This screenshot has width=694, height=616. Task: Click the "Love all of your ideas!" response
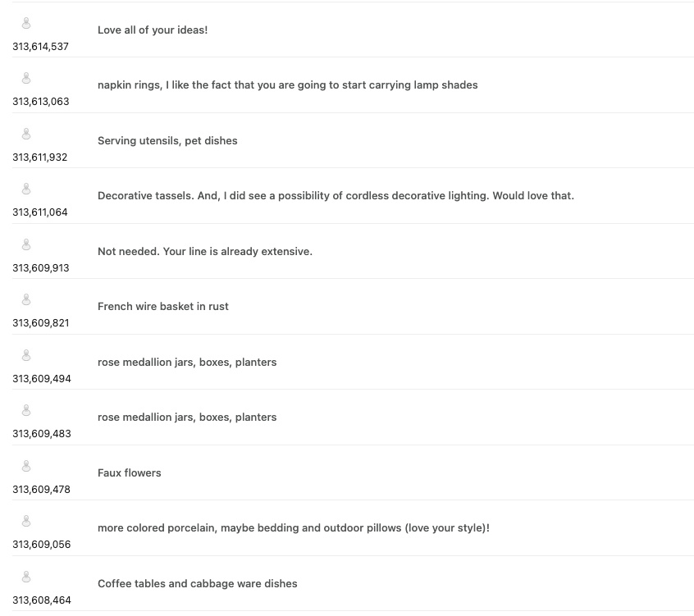click(x=153, y=30)
